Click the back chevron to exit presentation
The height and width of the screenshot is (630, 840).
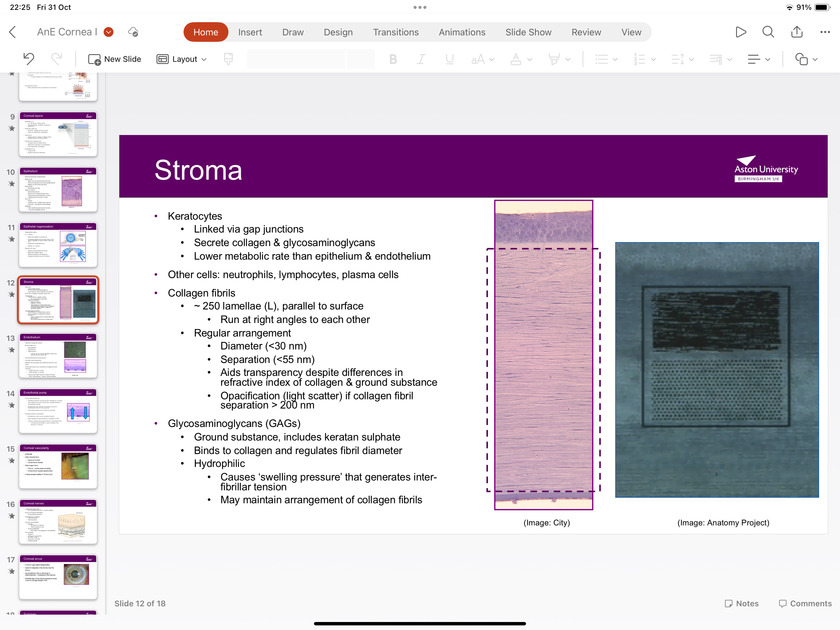(13, 32)
